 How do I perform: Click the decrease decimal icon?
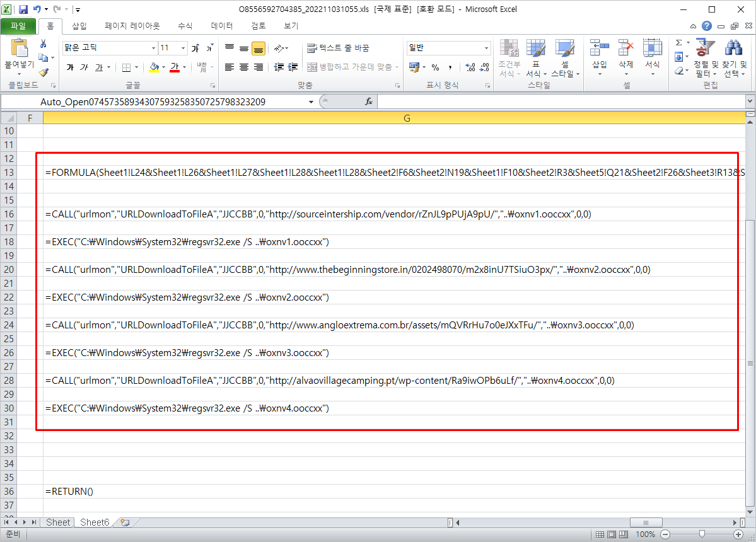484,67
